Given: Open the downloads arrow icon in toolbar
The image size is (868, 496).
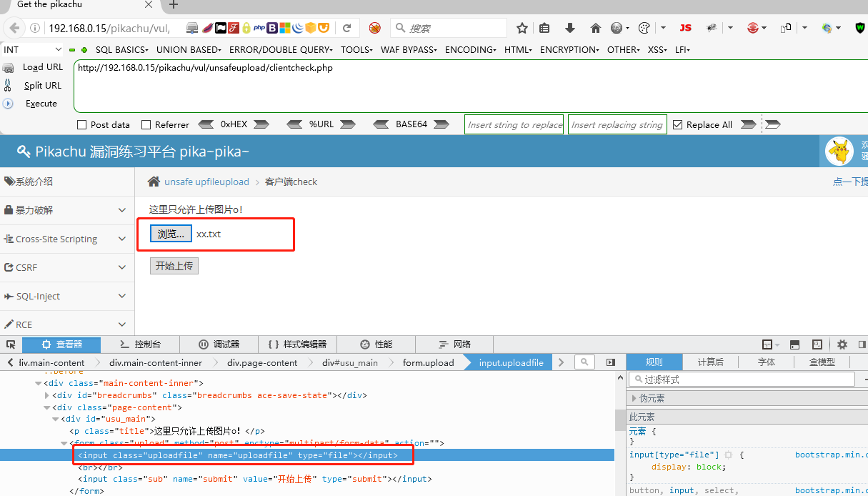Looking at the screenshot, I should coord(570,29).
